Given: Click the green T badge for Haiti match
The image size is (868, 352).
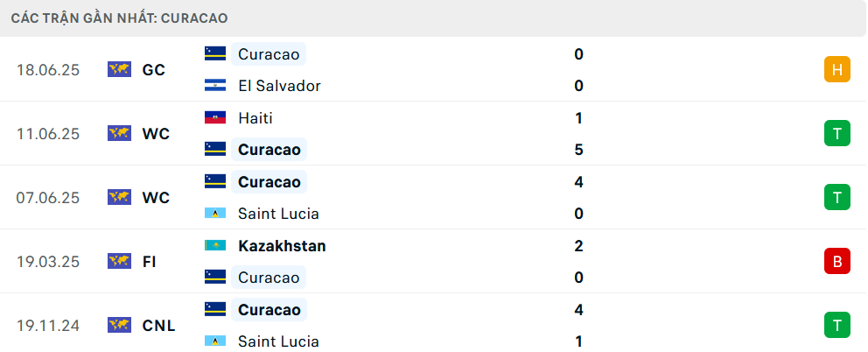Looking at the screenshot, I should point(837,134).
